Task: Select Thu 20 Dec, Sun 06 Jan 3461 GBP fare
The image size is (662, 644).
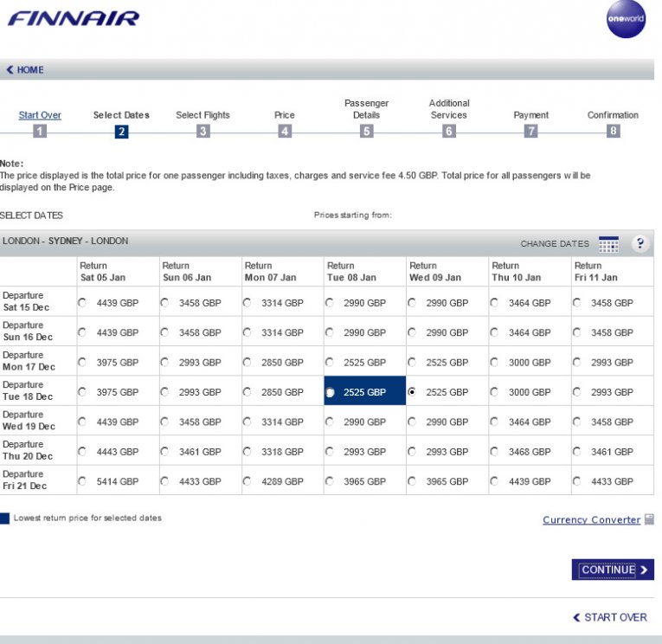Action: pyautogui.click(x=165, y=452)
